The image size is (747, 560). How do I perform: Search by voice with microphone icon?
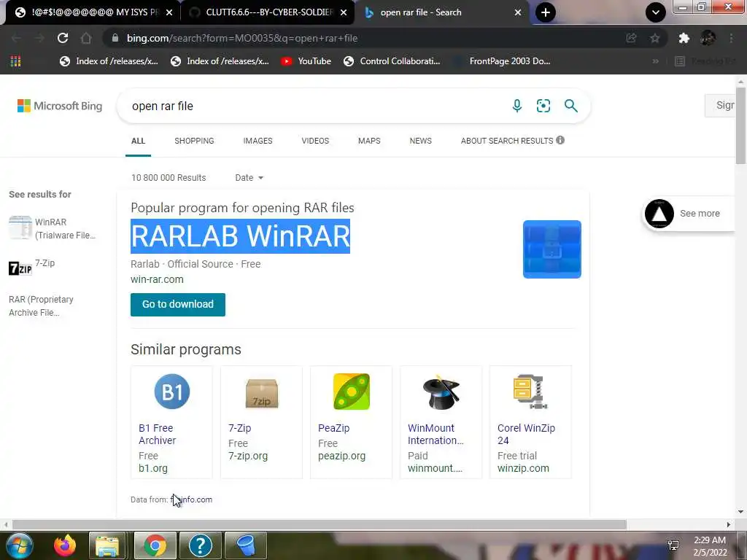tap(517, 106)
